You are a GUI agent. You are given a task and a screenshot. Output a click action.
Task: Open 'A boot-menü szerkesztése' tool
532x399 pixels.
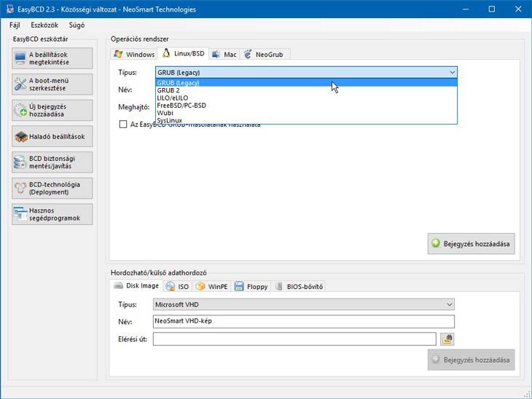(52, 84)
